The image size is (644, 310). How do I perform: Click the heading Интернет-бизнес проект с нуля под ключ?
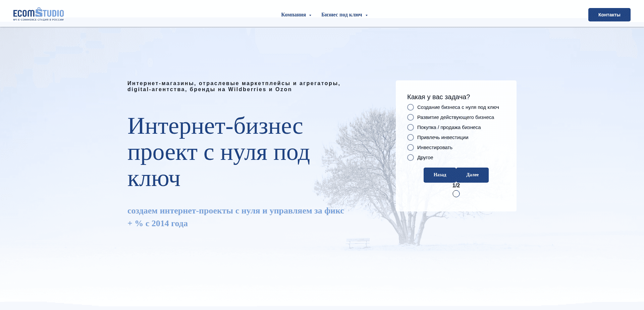219,152
